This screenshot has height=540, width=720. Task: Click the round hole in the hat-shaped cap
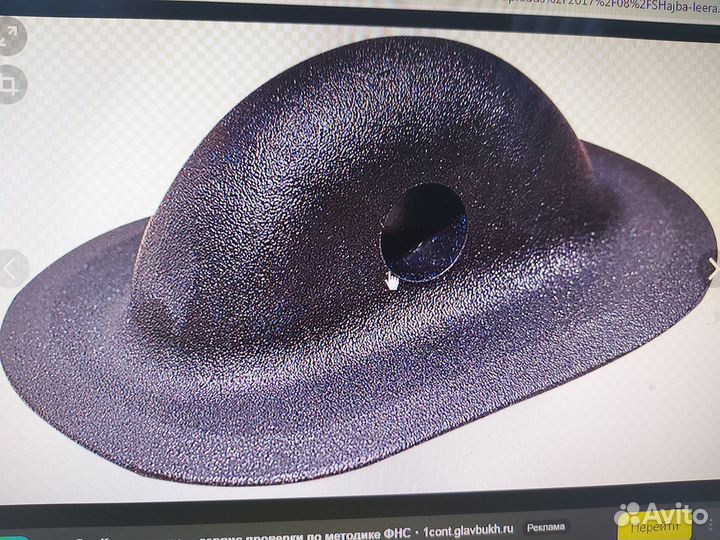pos(423,229)
